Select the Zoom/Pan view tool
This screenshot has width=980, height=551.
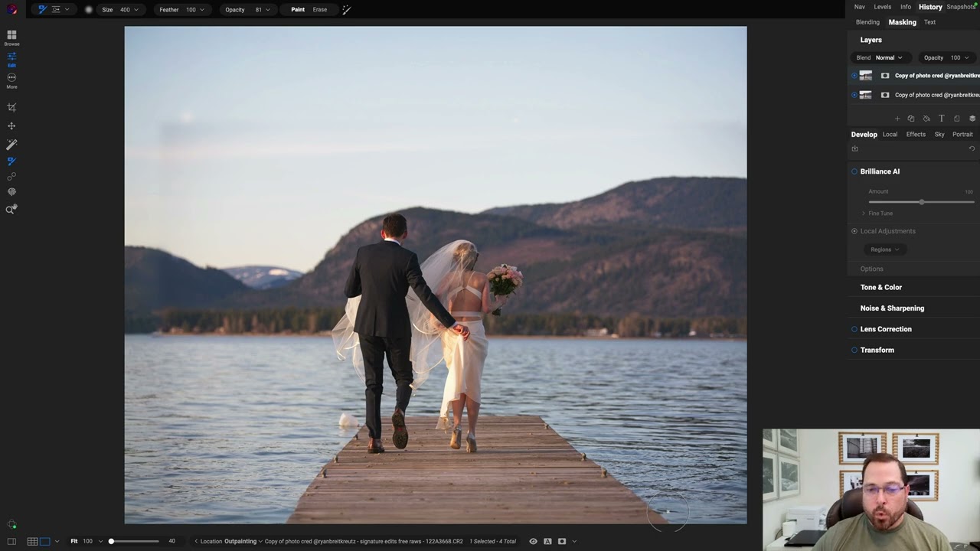11,210
